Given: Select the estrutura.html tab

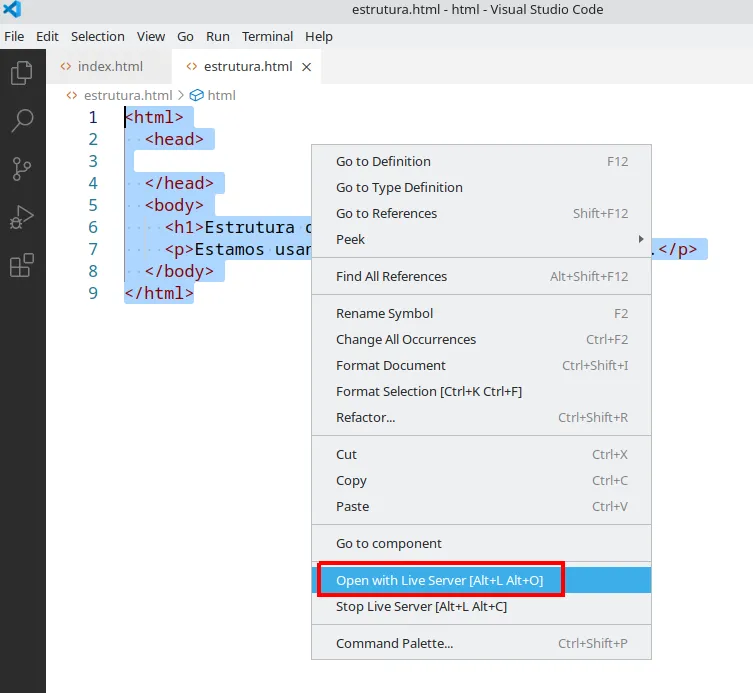Looking at the screenshot, I should tap(246, 66).
